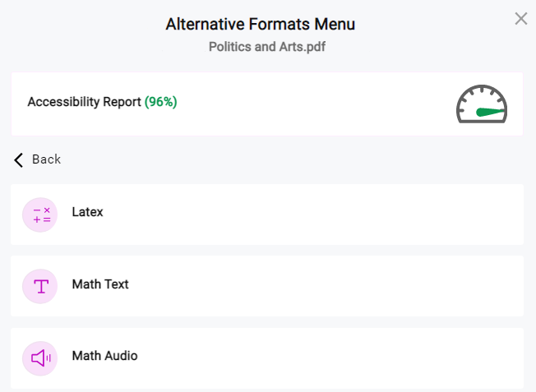Click the accessibility score gauge icon

point(482,104)
